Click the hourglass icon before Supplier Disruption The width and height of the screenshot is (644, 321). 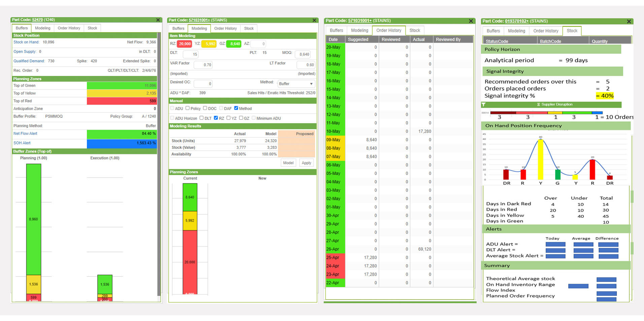point(538,105)
